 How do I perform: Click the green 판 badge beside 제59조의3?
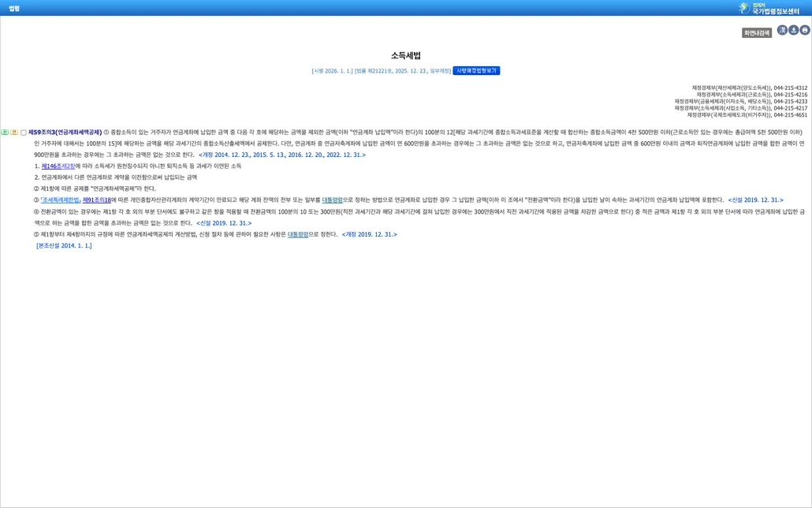pyautogui.click(x=5, y=133)
